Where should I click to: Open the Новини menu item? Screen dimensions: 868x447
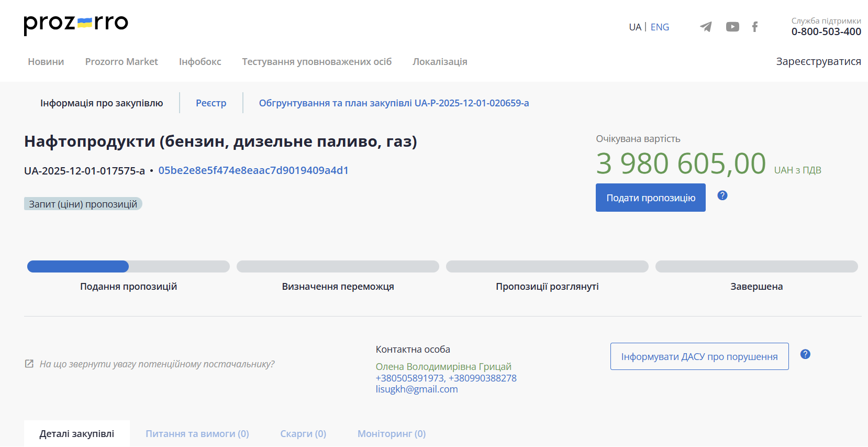(46, 62)
